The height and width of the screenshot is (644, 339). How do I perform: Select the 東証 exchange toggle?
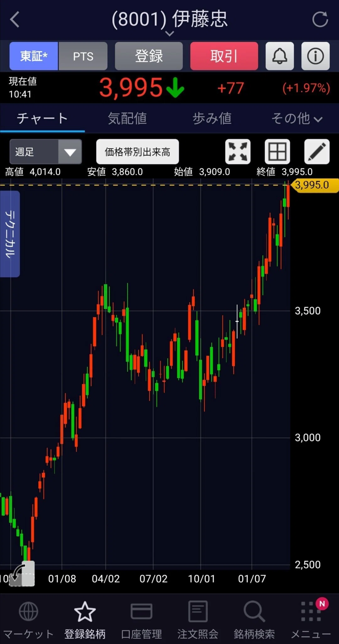click(x=34, y=56)
